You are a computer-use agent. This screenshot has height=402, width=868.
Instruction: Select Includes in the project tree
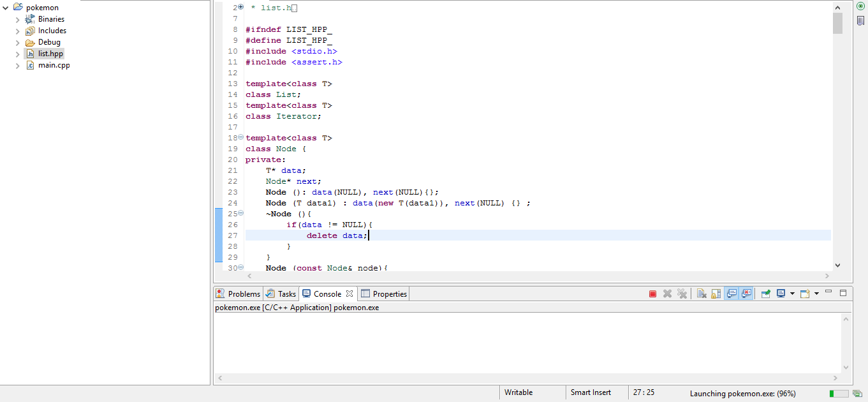pos(52,31)
